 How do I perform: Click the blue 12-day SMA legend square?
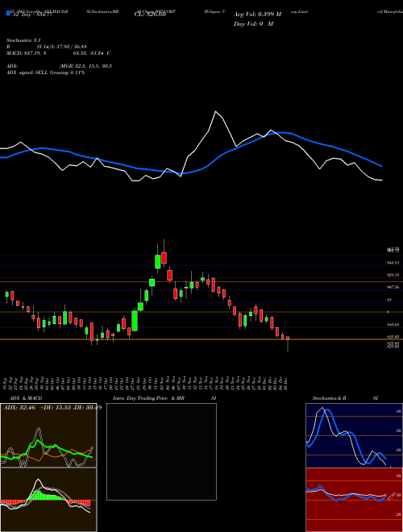pos(9,14)
